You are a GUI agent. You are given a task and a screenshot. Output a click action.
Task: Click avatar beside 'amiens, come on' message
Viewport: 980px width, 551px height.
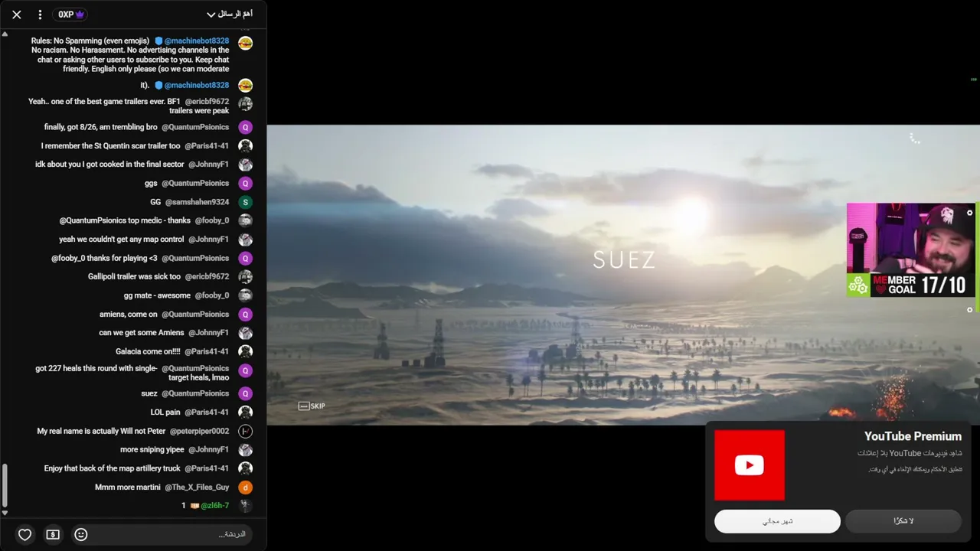pyautogui.click(x=245, y=314)
